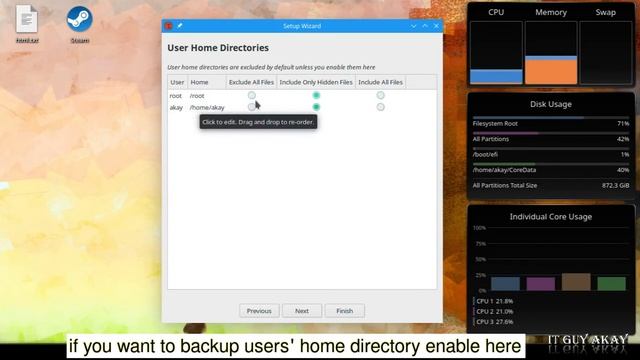This screenshot has height=360, width=640.
Task: Click the green core usage bar
Action: (611, 283)
